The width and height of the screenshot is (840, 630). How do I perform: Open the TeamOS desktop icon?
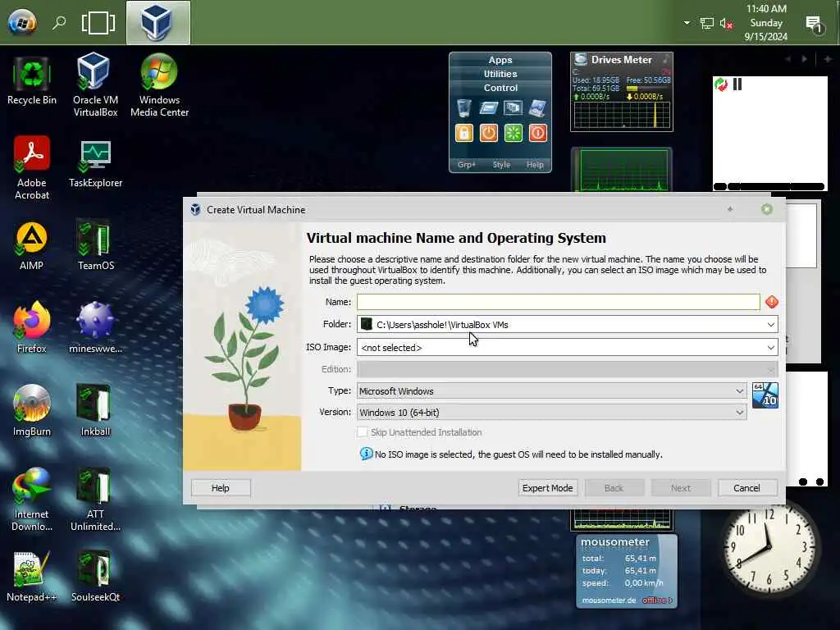(x=95, y=244)
